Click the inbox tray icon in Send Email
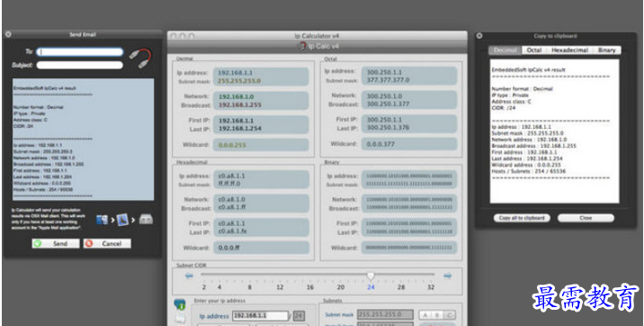Viewport: 644px width, 326px height. pos(146,220)
